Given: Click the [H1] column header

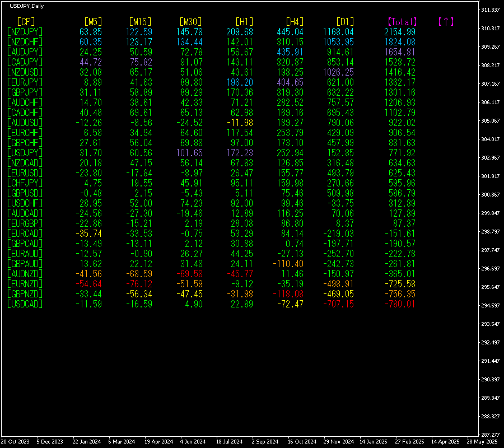Looking at the screenshot, I should pos(244,22).
